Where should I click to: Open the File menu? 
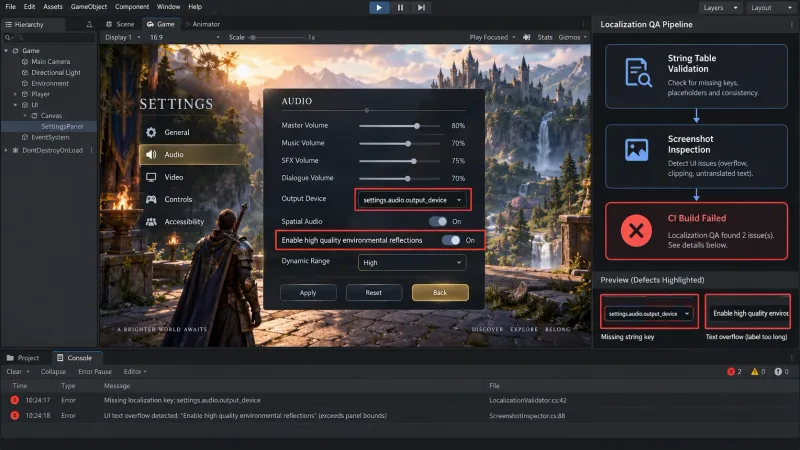coord(10,7)
